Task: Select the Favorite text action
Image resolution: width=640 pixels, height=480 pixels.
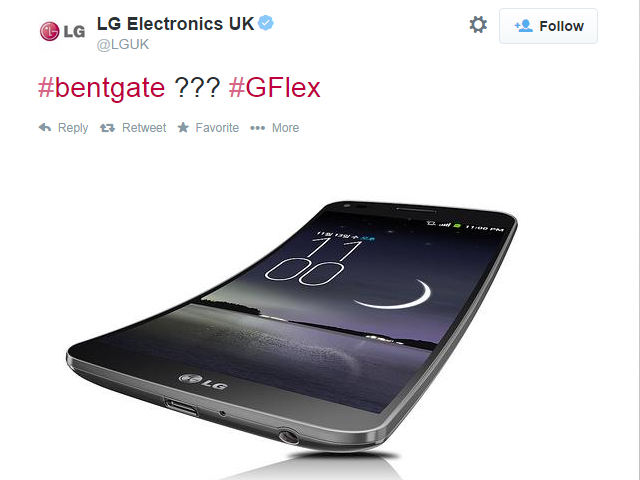Action: coord(217,128)
